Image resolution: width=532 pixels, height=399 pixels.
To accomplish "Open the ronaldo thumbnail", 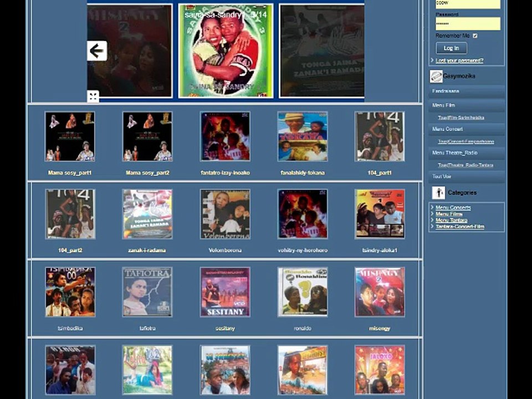I will (x=303, y=292).
